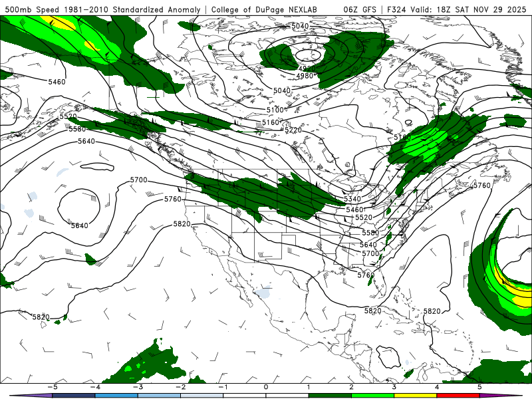The image size is (532, 399).
Task: Click the colorbar tick label '0'
Action: [265, 387]
